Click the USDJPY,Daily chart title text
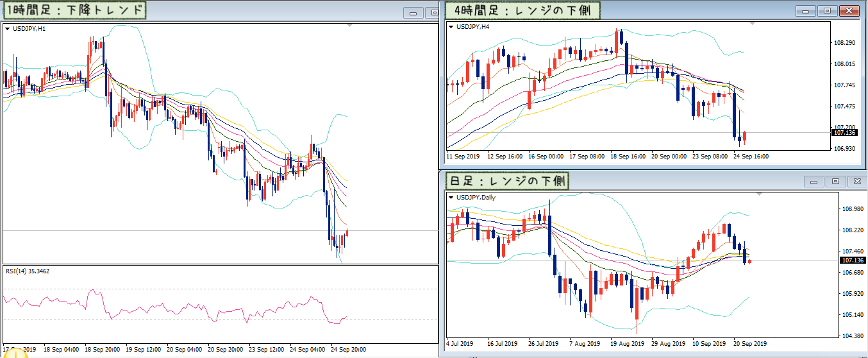 (x=476, y=198)
